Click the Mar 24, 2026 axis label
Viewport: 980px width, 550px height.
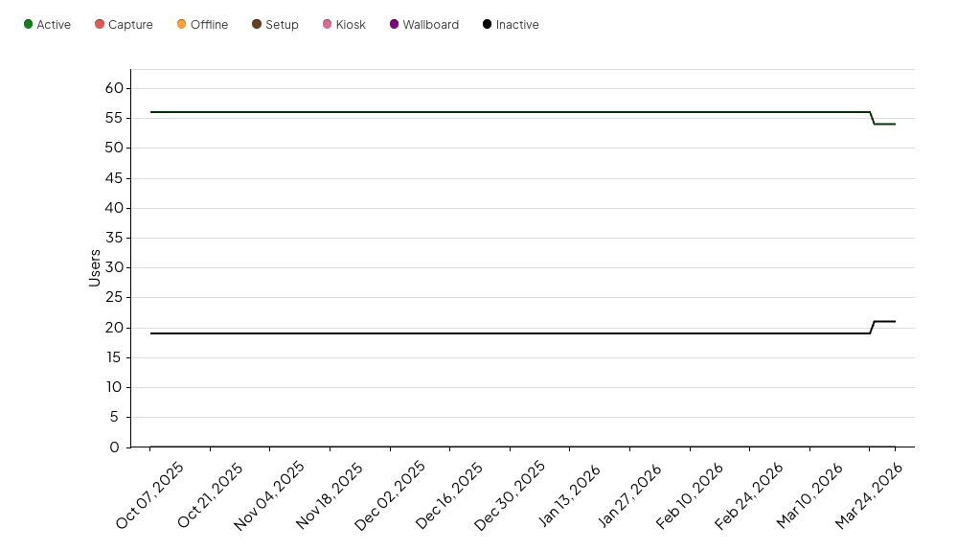(x=870, y=494)
